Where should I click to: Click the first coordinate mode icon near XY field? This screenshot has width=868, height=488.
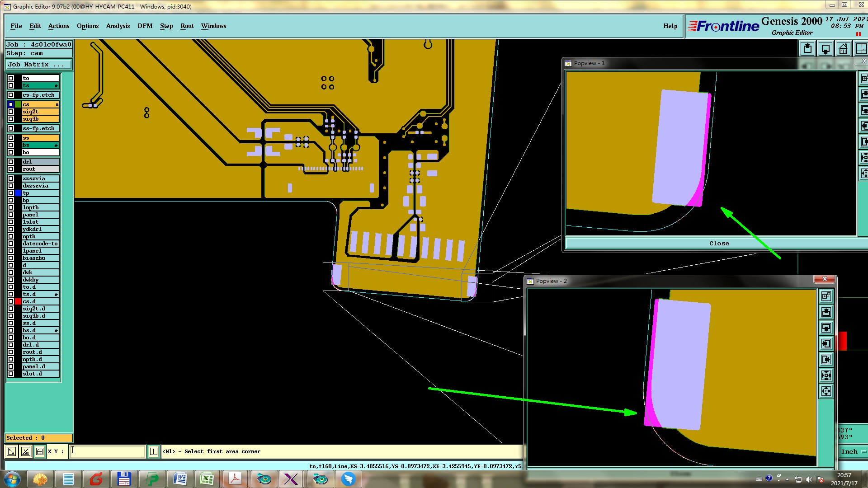click(11, 451)
